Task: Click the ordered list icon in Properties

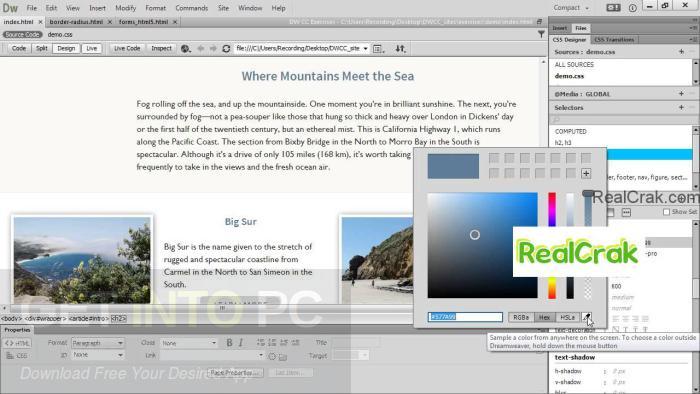Action: click(272, 343)
